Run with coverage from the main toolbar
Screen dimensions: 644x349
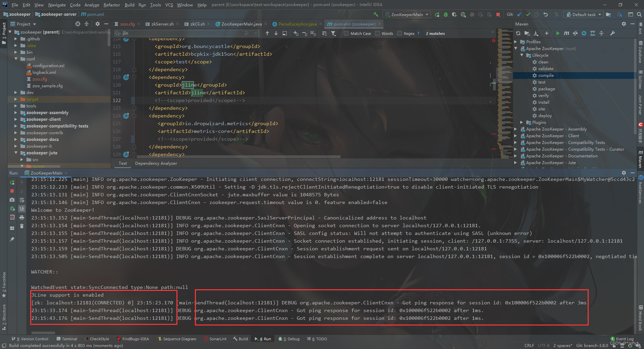[454, 14]
